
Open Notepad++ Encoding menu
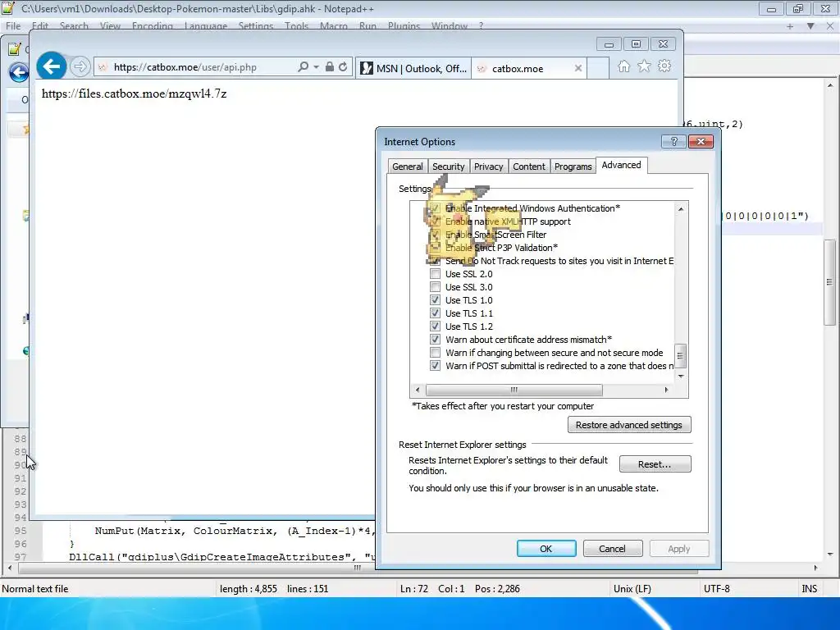tap(152, 26)
